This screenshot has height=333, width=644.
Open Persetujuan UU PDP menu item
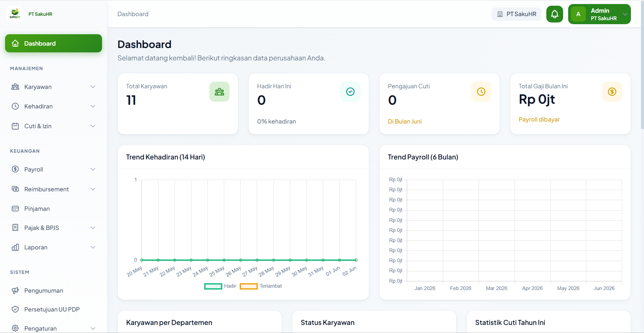pos(53,310)
